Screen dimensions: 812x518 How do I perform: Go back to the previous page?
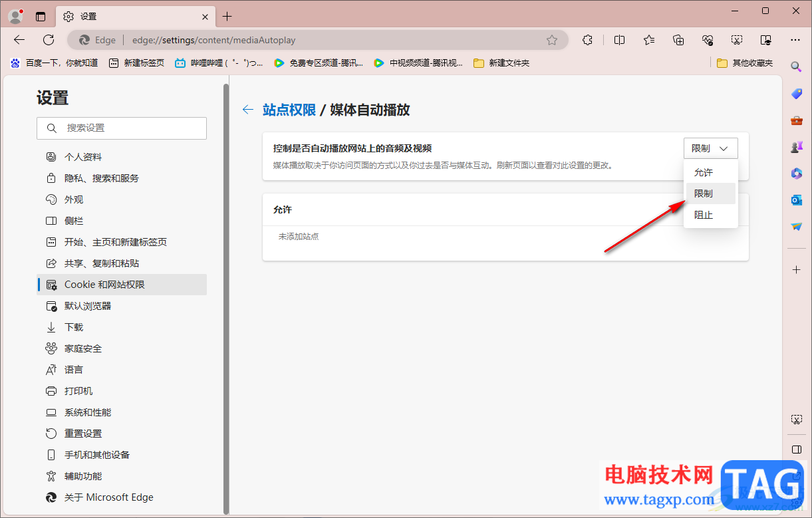[x=19, y=40]
